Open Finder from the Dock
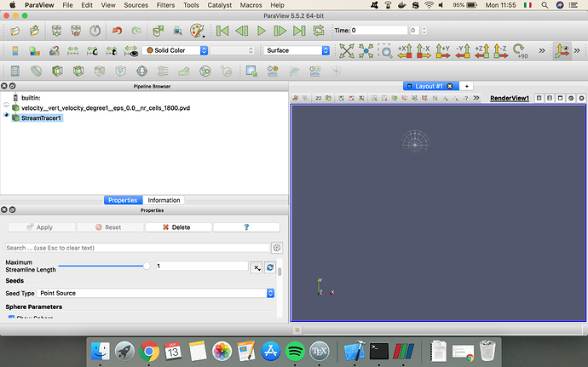This screenshot has height=367, width=588. point(101,352)
